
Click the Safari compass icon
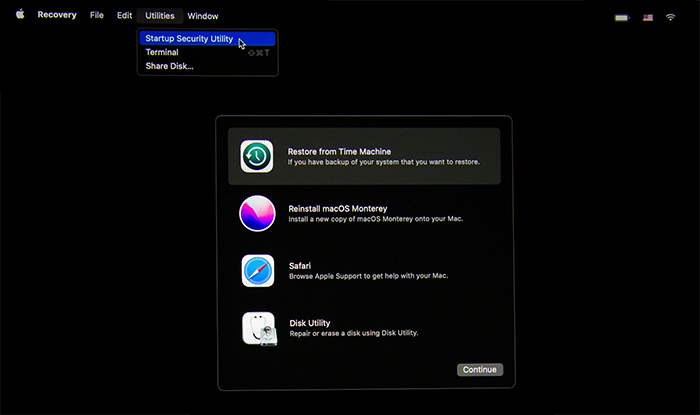257,271
